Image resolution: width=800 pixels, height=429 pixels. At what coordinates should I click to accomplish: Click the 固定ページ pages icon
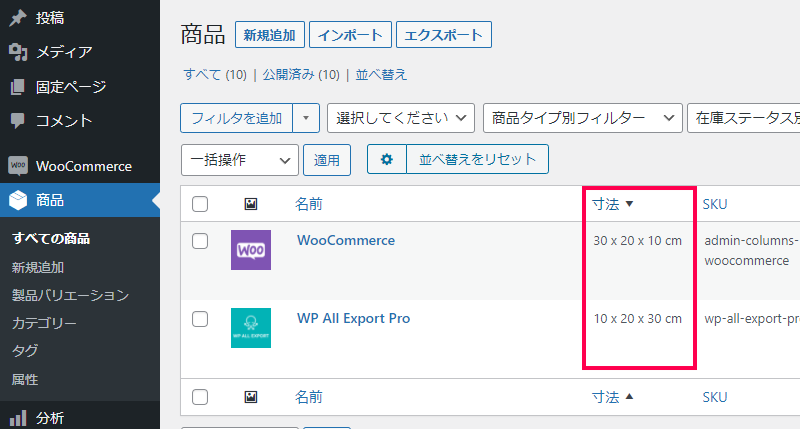17,87
